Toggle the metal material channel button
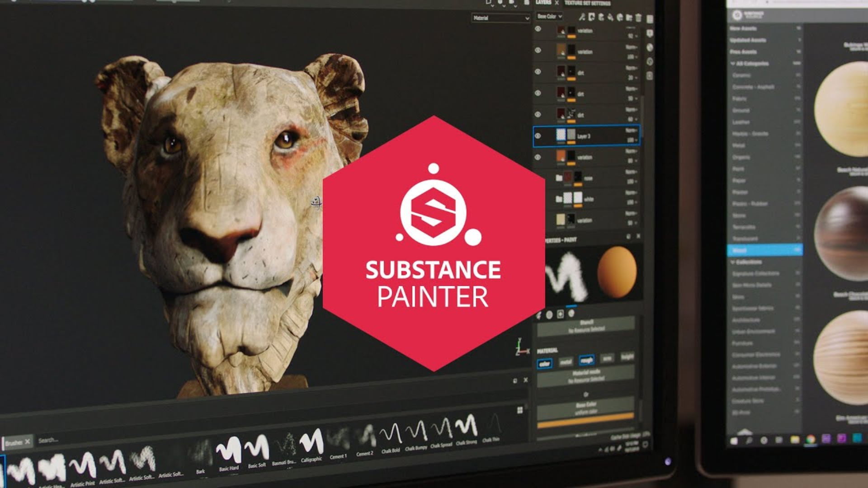Viewport: 868px width, 488px height. [566, 361]
